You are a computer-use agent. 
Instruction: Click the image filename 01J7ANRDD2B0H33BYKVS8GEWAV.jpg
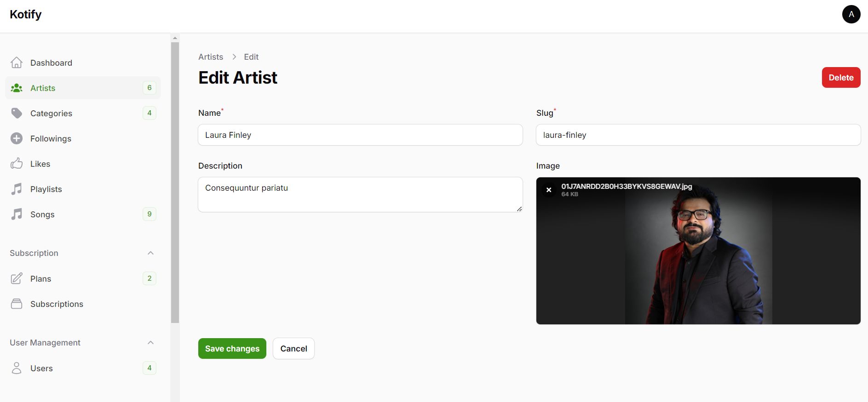627,187
